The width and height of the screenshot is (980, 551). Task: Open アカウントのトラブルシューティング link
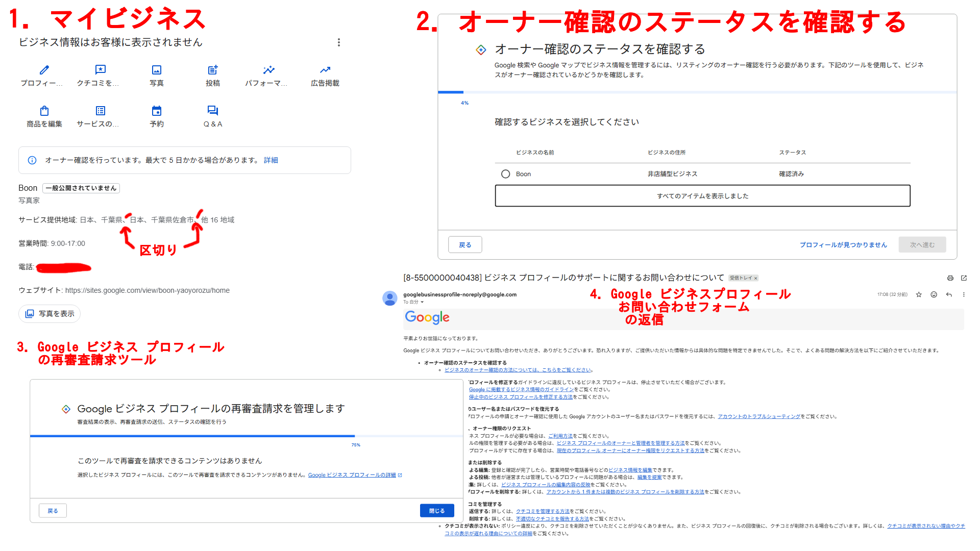[x=759, y=416]
